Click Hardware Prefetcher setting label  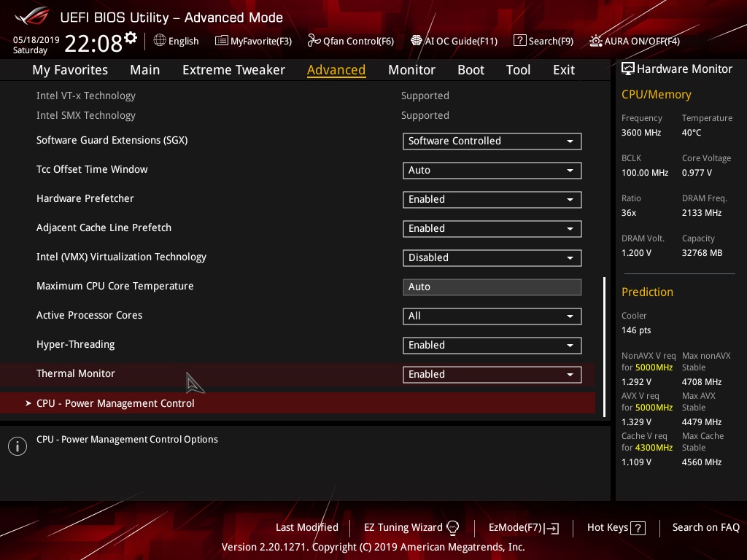pos(85,198)
